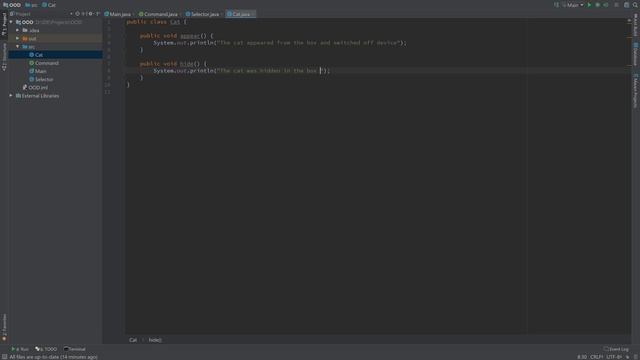640x360 pixels.
Task: Change CRLF line separator in status bar
Action: pyautogui.click(x=597, y=357)
